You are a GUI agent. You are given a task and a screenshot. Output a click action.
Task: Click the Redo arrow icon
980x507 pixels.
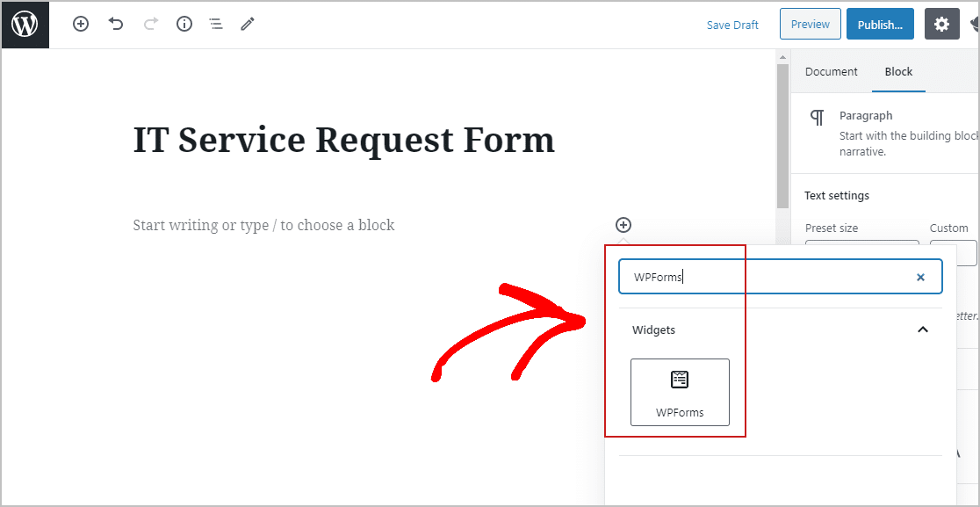click(149, 24)
